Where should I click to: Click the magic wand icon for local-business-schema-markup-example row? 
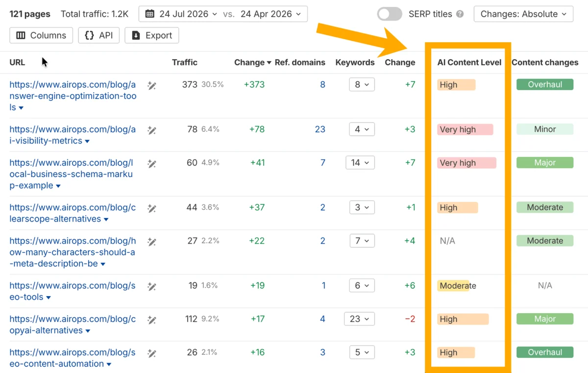(152, 163)
